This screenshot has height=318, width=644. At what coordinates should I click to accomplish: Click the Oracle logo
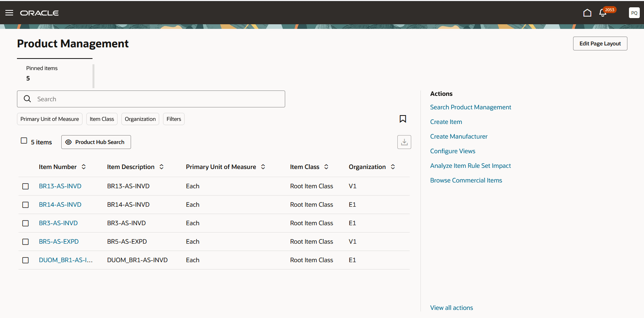[x=39, y=13]
